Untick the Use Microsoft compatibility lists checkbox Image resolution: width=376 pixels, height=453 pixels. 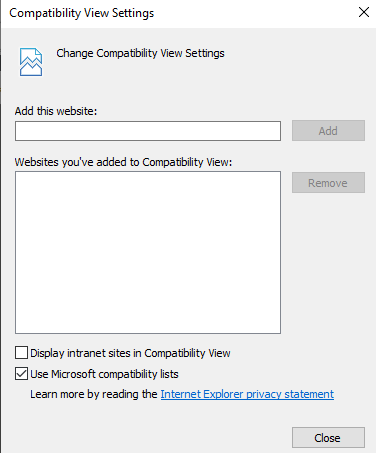[x=21, y=374]
